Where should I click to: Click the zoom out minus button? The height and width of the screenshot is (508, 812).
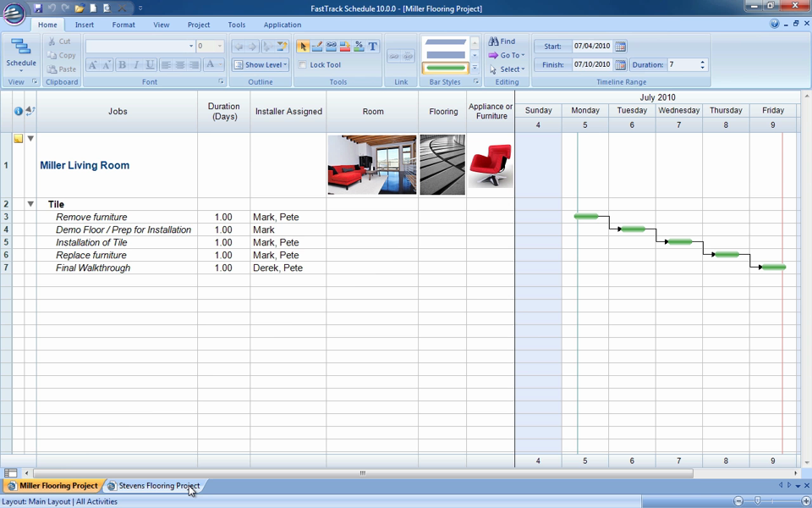tap(738, 500)
